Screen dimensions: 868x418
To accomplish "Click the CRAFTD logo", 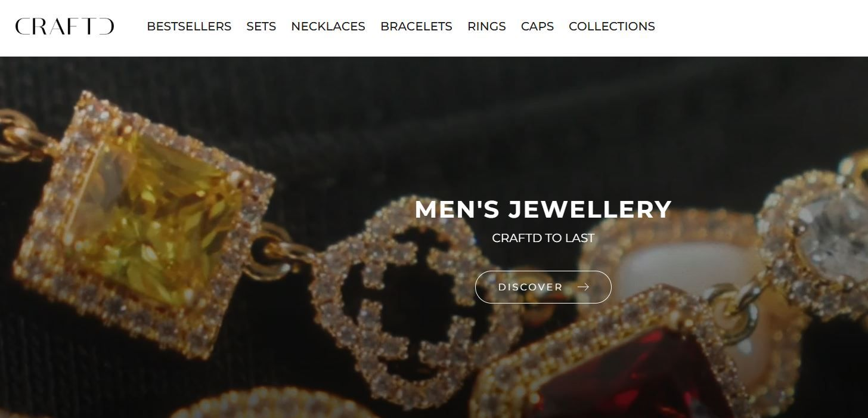I will click(x=64, y=26).
